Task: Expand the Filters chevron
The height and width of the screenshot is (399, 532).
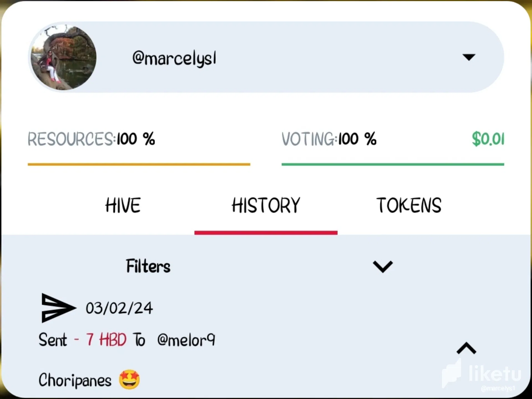Action: click(x=383, y=267)
